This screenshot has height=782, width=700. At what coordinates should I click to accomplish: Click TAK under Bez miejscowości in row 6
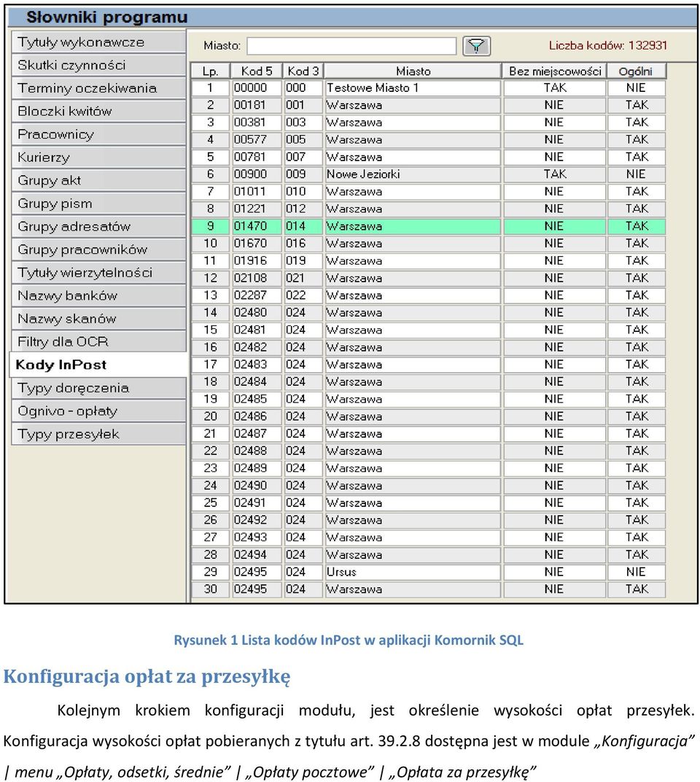click(x=554, y=174)
